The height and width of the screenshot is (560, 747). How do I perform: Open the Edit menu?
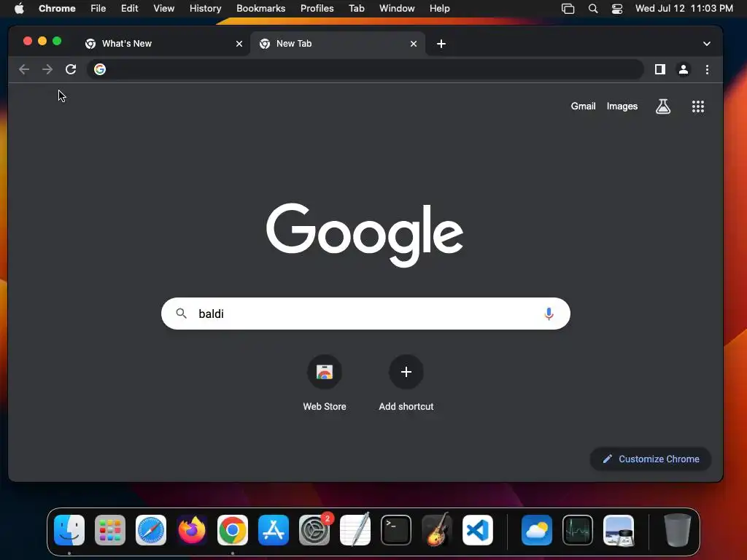[x=130, y=9]
